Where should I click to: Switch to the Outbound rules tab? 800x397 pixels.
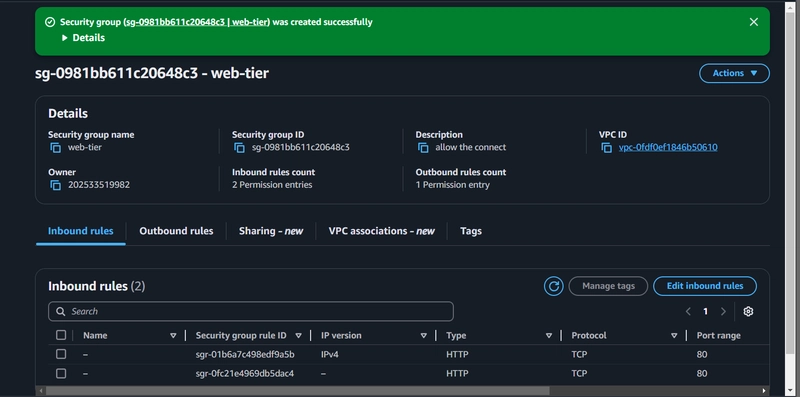pos(176,231)
